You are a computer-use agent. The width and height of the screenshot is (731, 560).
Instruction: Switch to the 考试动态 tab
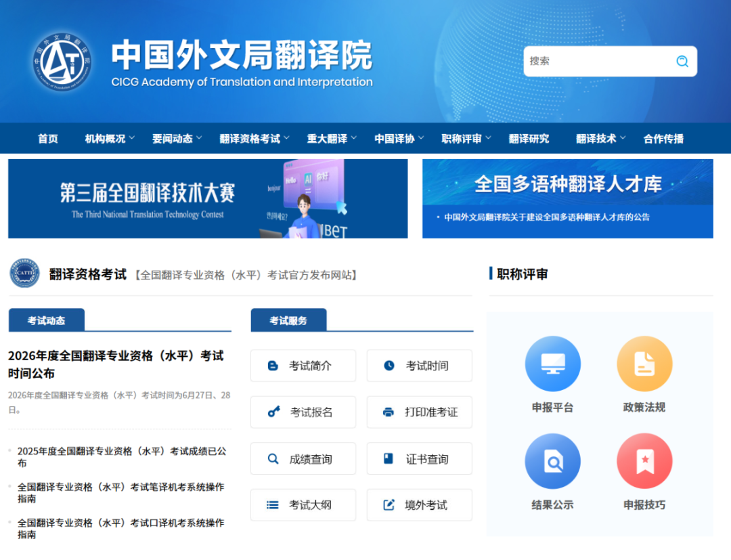(46, 319)
